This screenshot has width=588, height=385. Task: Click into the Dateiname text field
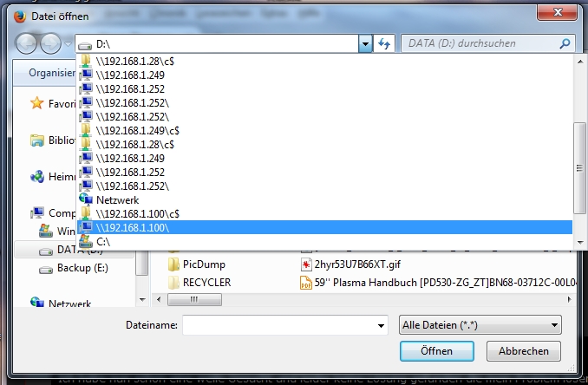279,325
